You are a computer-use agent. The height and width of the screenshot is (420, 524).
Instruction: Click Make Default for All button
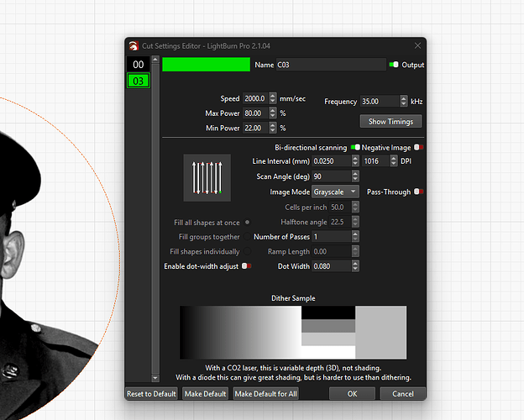[265, 394]
